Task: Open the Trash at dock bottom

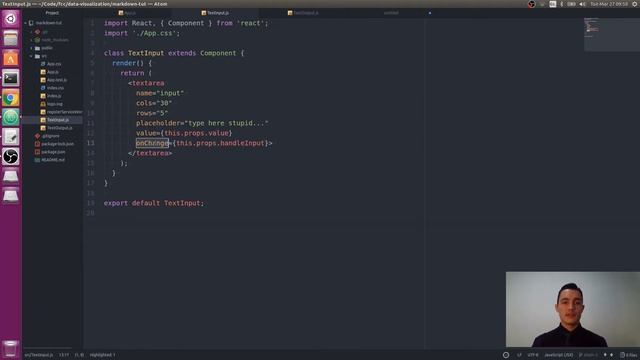Action: coord(11,349)
